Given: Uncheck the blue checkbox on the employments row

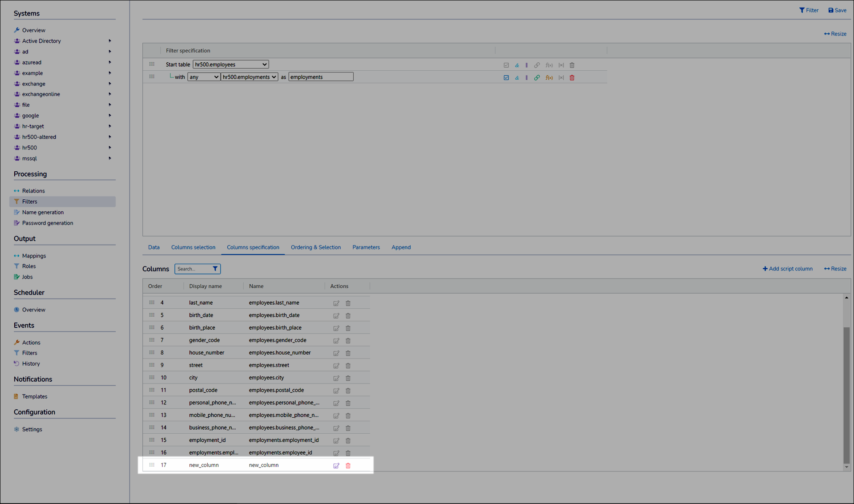Looking at the screenshot, I should 506,77.
